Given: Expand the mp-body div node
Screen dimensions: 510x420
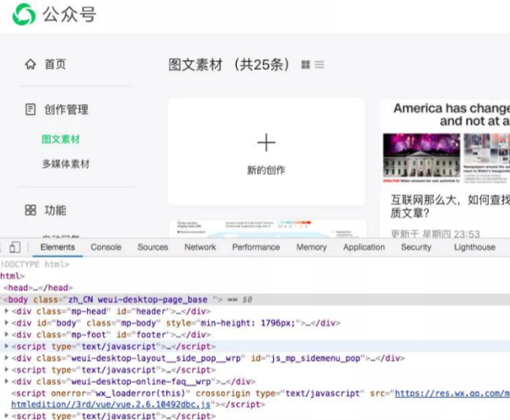Looking at the screenshot, I should 7,323.
